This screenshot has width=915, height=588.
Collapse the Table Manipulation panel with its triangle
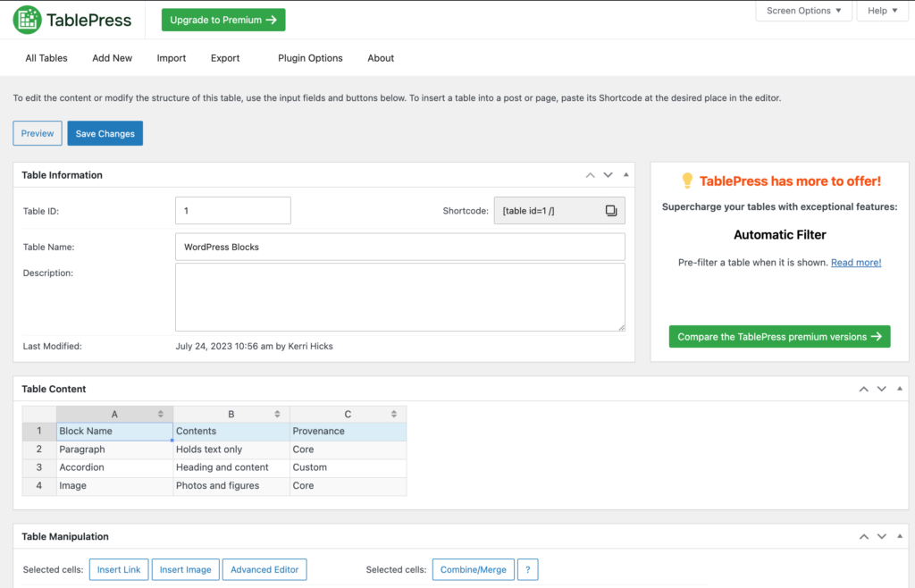tap(899, 536)
